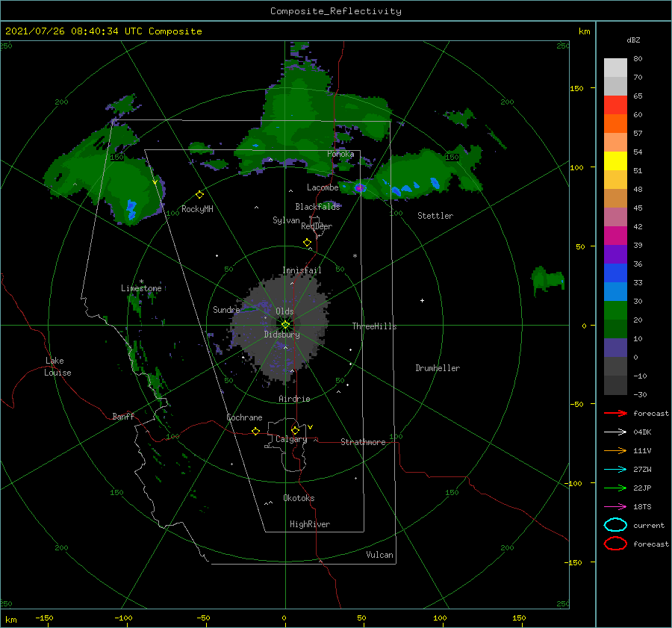Viewport: 672px width, 628px height.
Task: Click the yellow diamond marker near Cochrane
Action: (255, 432)
